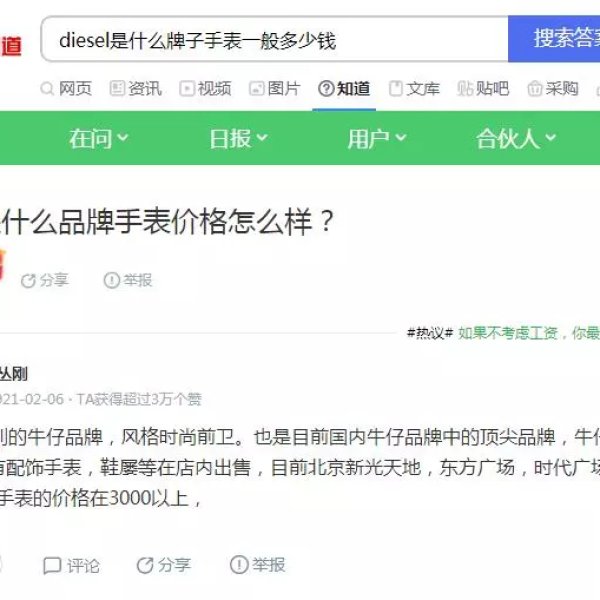The height and width of the screenshot is (600, 600).
Task: Expand the 日报 dropdown menu
Action: (x=238, y=138)
